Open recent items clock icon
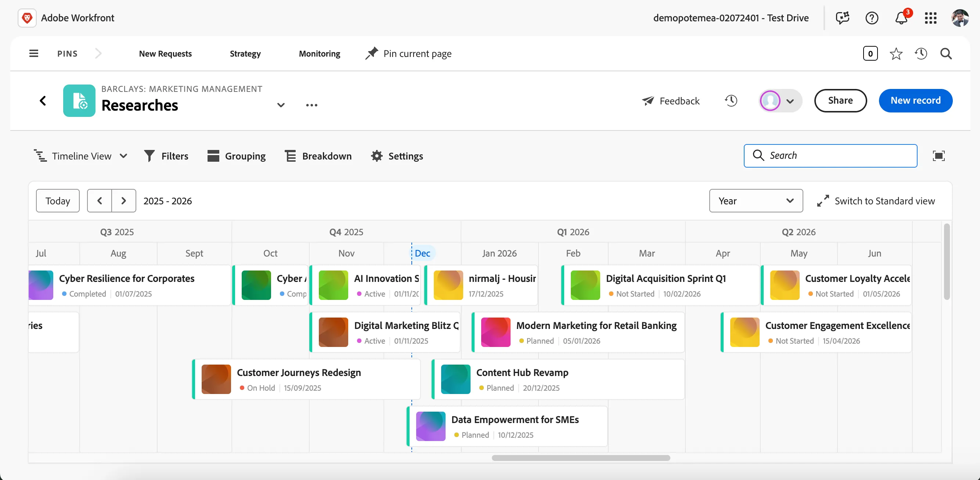Image resolution: width=980 pixels, height=480 pixels. click(x=921, y=54)
